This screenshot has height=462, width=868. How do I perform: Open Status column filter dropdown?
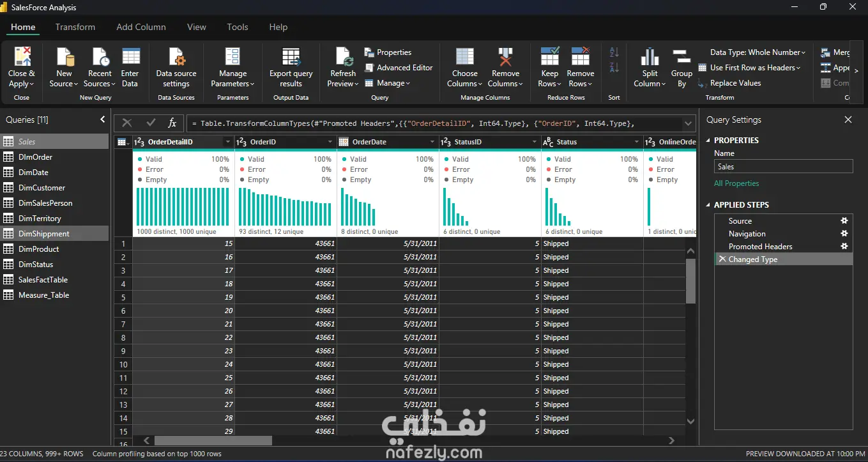637,142
